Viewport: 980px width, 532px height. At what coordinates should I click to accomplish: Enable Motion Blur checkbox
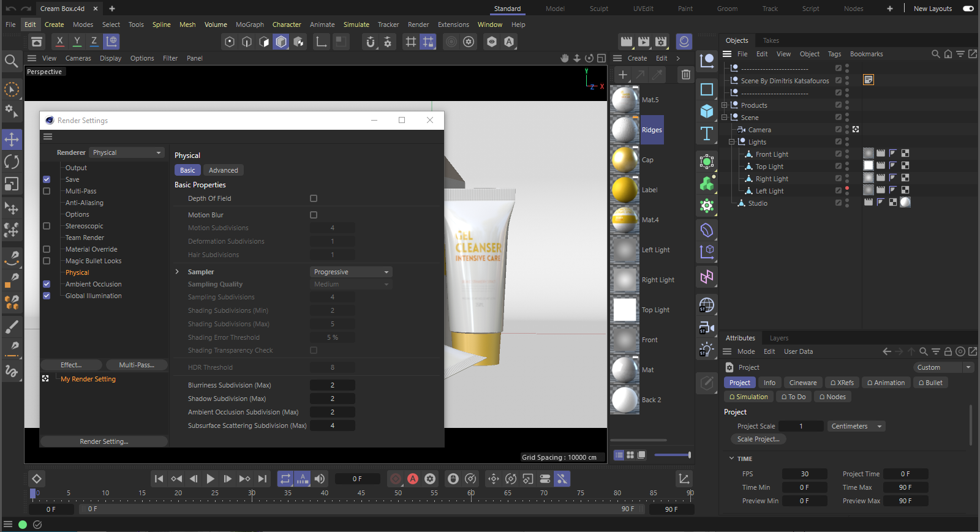click(314, 215)
